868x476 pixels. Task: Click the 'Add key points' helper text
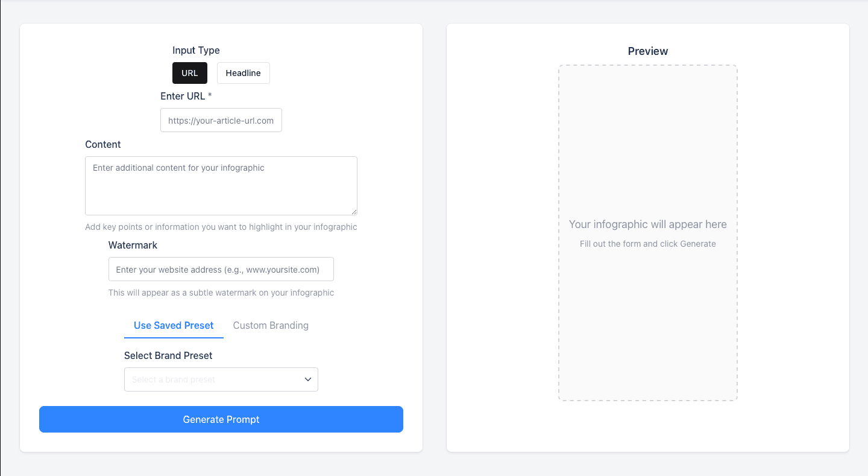pos(221,227)
